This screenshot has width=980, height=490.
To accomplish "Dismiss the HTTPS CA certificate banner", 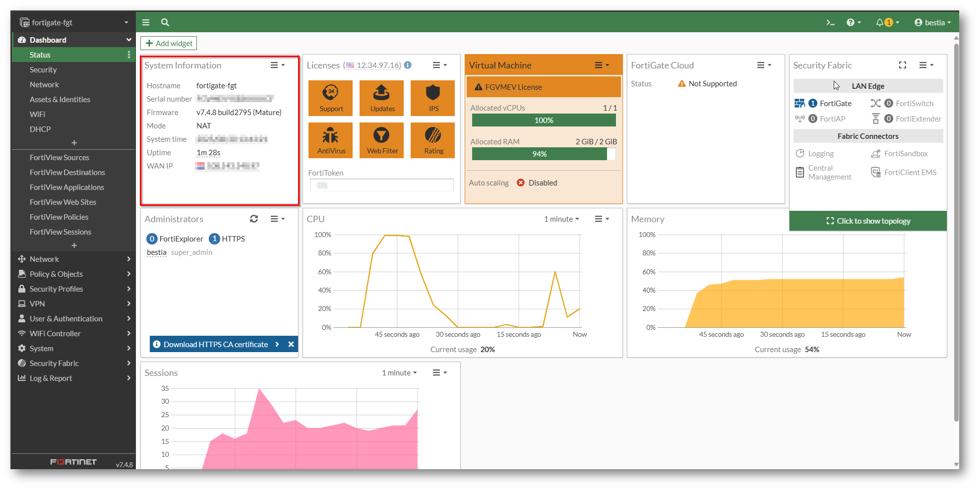I will pos(291,344).
